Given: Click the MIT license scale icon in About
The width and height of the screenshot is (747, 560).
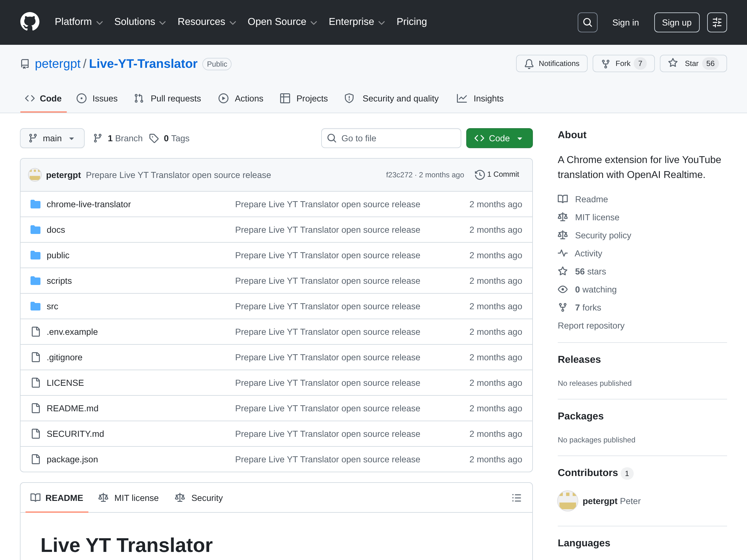Looking at the screenshot, I should click(x=563, y=217).
